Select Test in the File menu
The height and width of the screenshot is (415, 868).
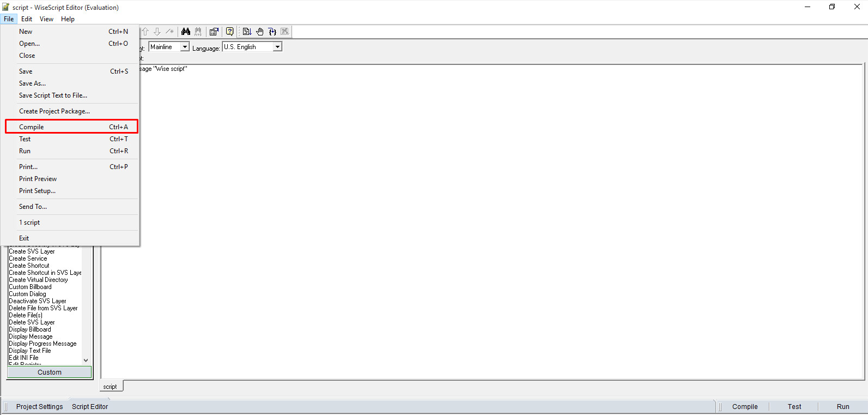tap(71, 139)
